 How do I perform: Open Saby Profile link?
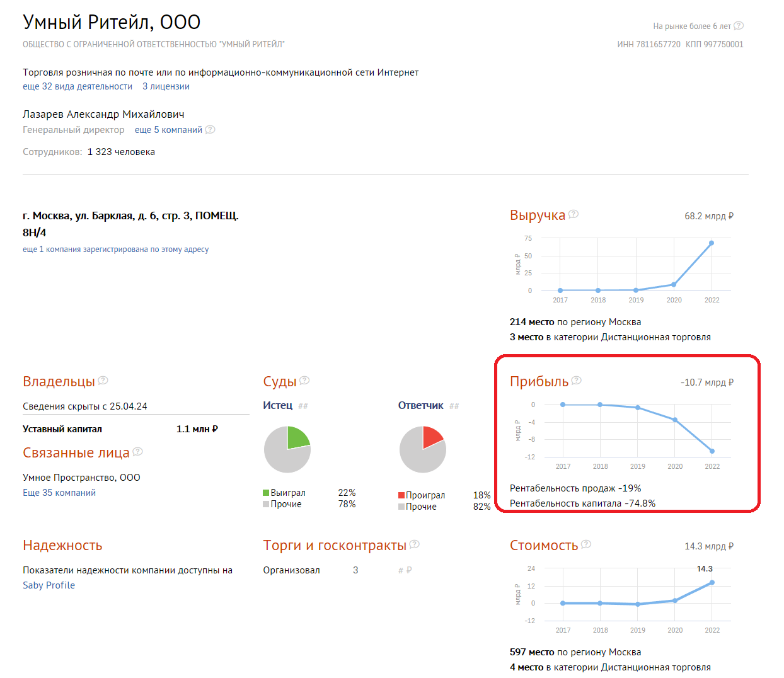tap(49, 585)
